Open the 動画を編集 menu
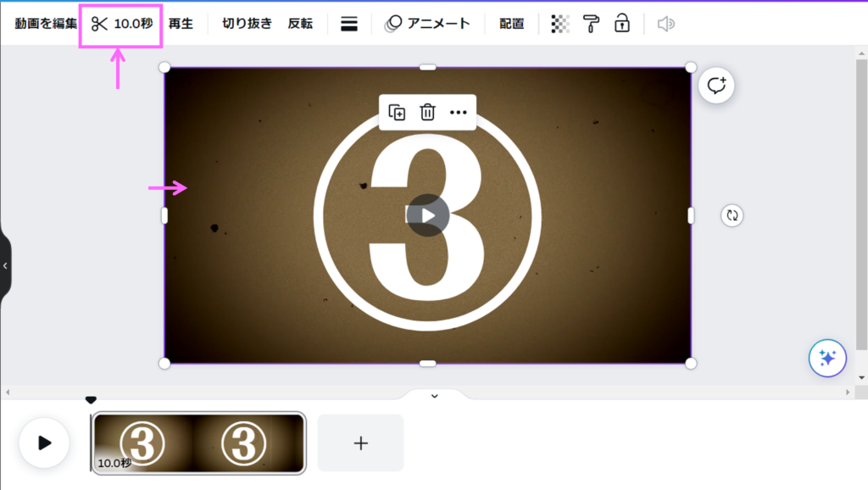Image resolution: width=868 pixels, height=490 pixels. coord(46,24)
